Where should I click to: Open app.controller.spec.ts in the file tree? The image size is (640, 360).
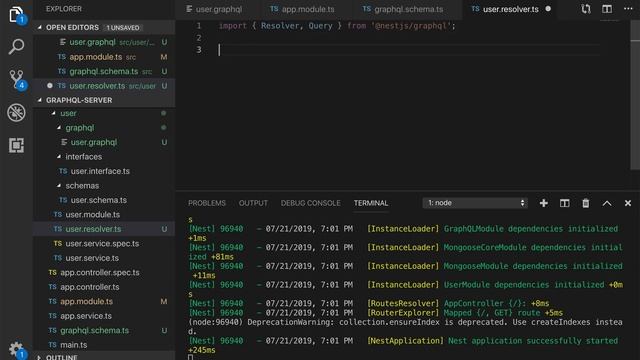[104, 272]
